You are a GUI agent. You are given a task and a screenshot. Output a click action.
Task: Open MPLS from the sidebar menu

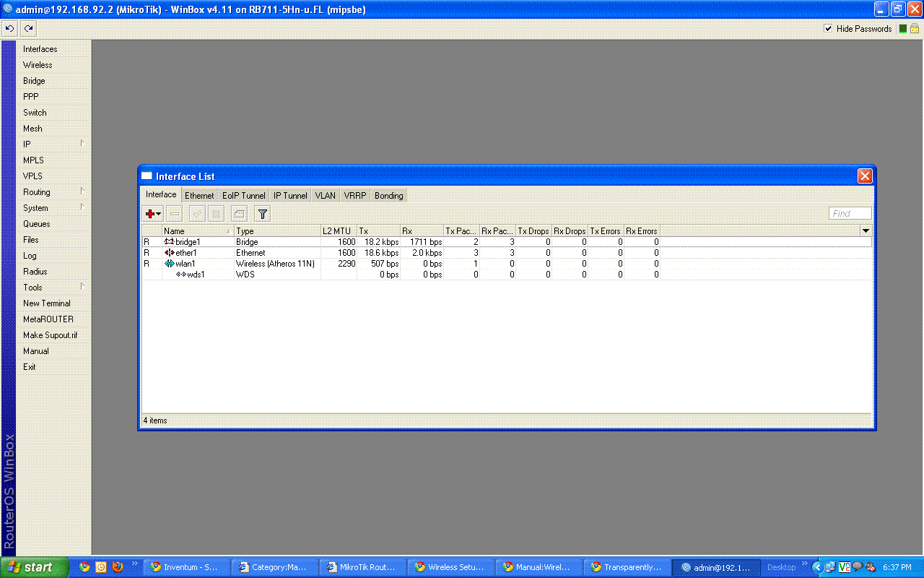pyautogui.click(x=54, y=160)
